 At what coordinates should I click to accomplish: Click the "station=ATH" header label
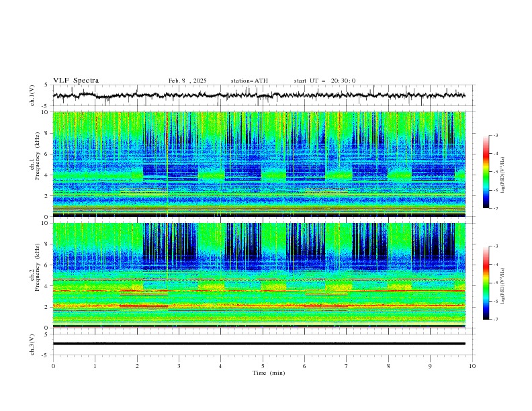point(249,81)
